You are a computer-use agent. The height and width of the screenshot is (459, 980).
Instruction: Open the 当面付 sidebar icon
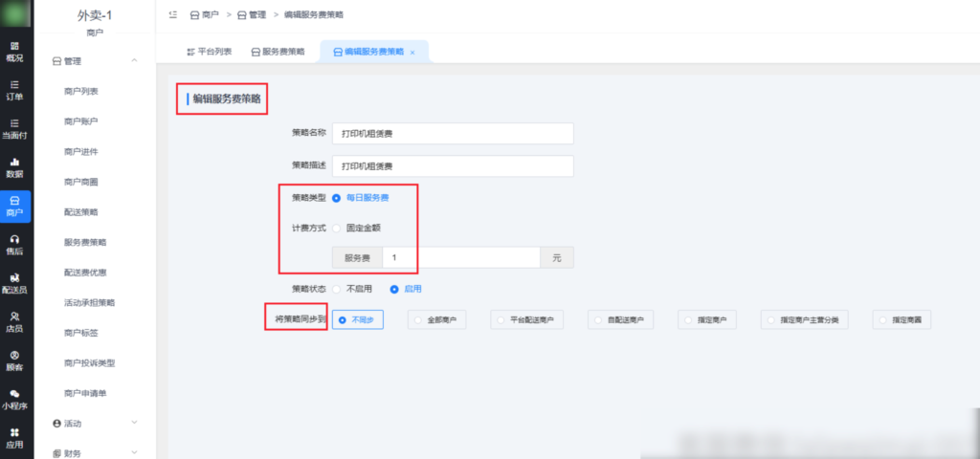click(x=14, y=129)
